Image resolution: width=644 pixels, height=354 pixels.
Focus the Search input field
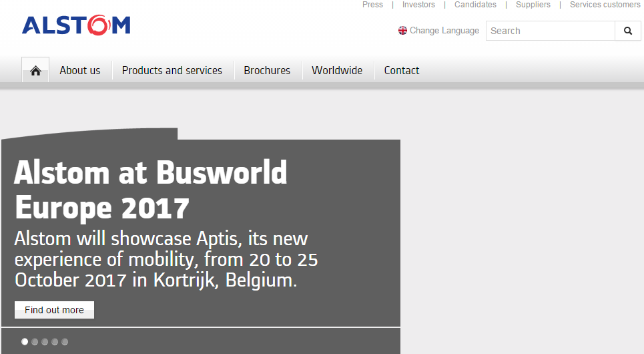tap(551, 31)
